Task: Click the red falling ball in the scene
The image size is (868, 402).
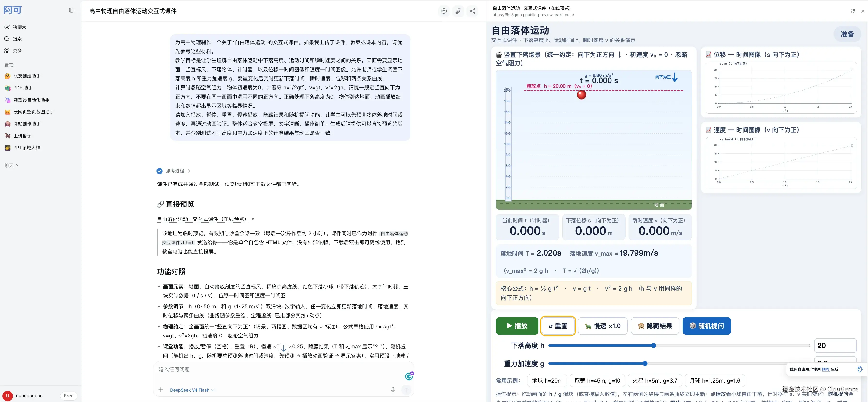Action: pos(581,95)
